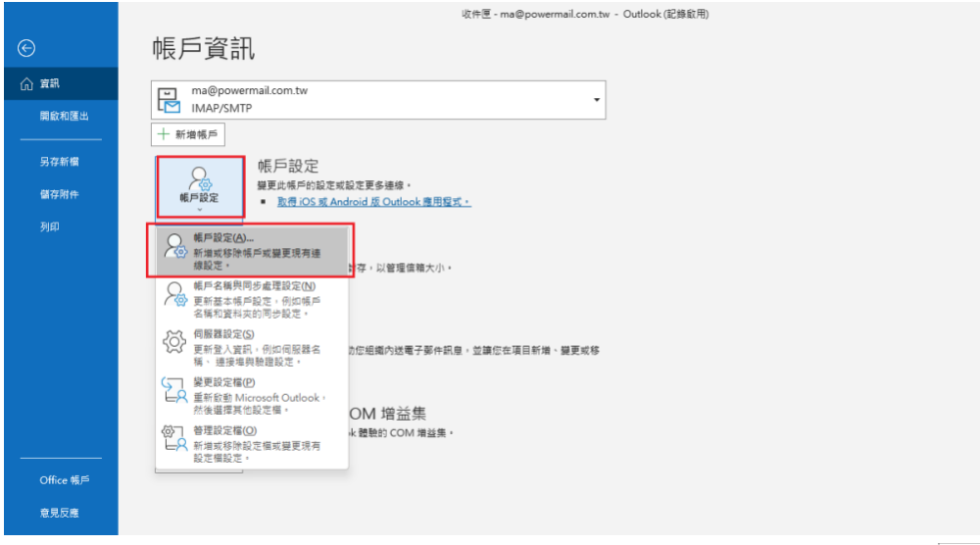
Task: Open the 資訊 tab in sidebar
Action: [61, 83]
